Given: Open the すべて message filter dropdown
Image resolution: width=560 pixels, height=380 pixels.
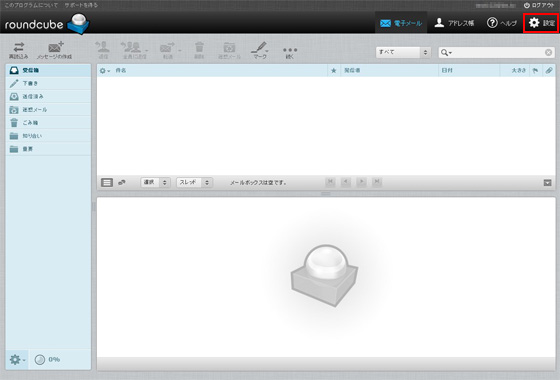Looking at the screenshot, I should click(403, 52).
